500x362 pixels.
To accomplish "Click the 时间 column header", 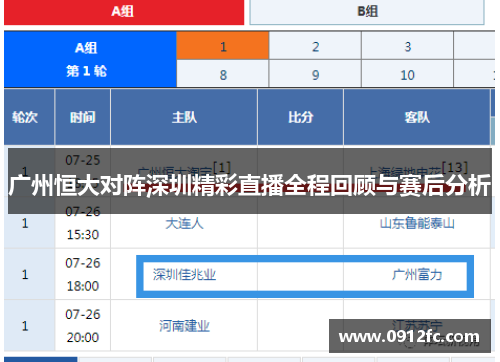I will tap(83, 117).
